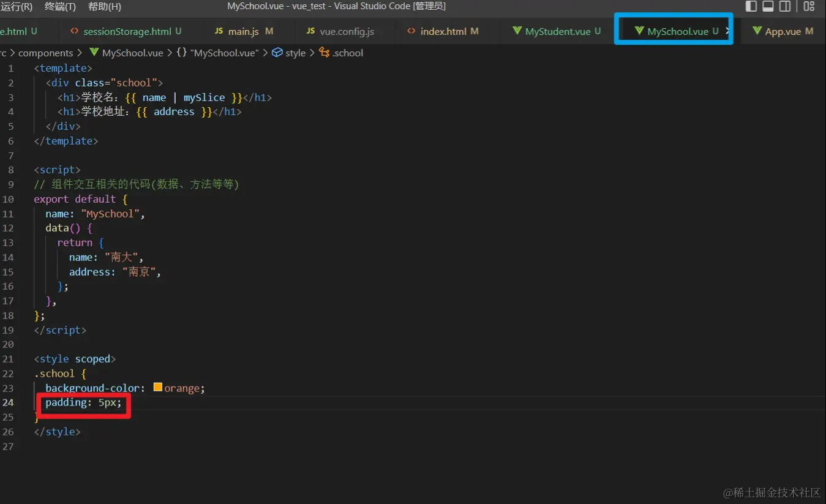Toggle the secondary side bar layout icon

(785, 7)
